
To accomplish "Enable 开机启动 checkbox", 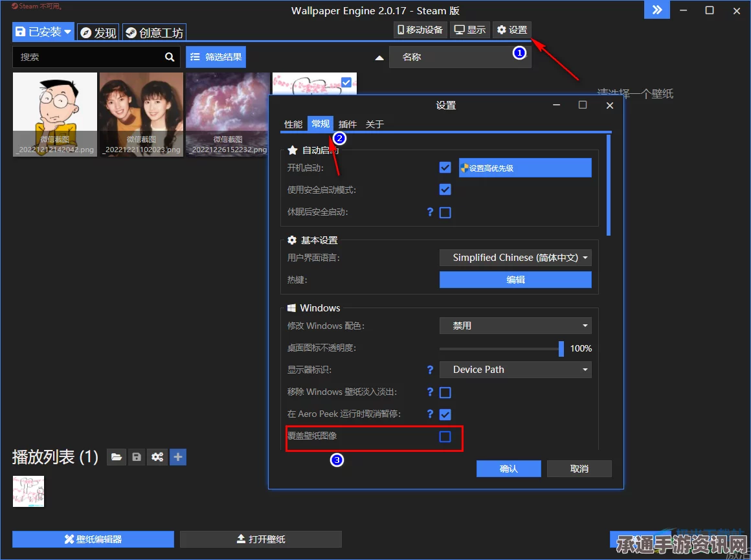I will [x=445, y=168].
